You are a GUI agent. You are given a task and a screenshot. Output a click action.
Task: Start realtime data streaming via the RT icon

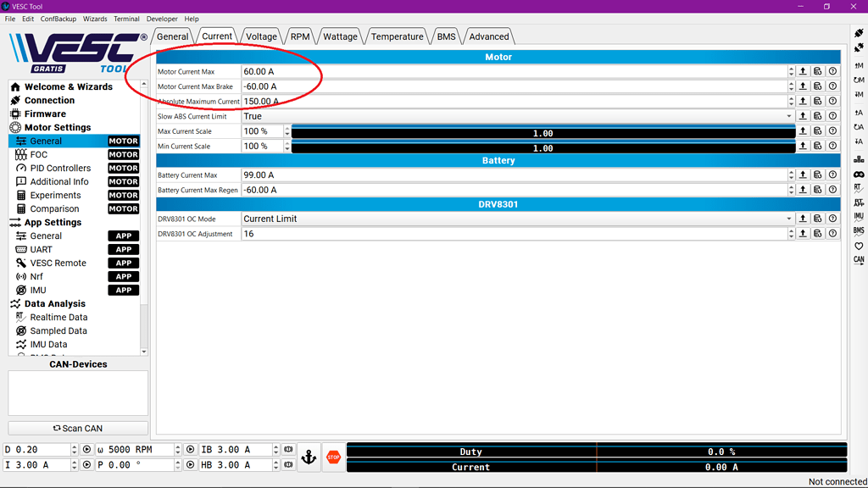click(859, 189)
